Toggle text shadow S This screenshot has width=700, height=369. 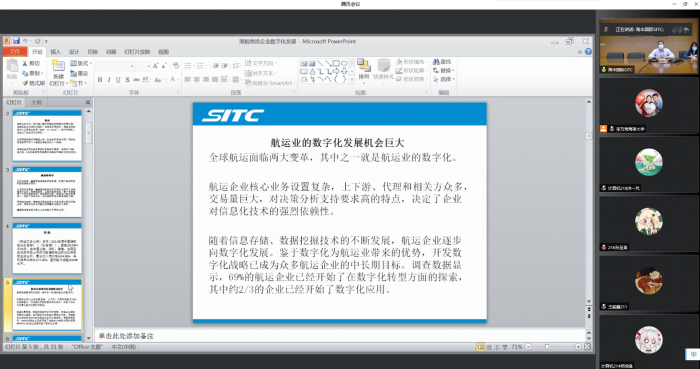(x=127, y=80)
